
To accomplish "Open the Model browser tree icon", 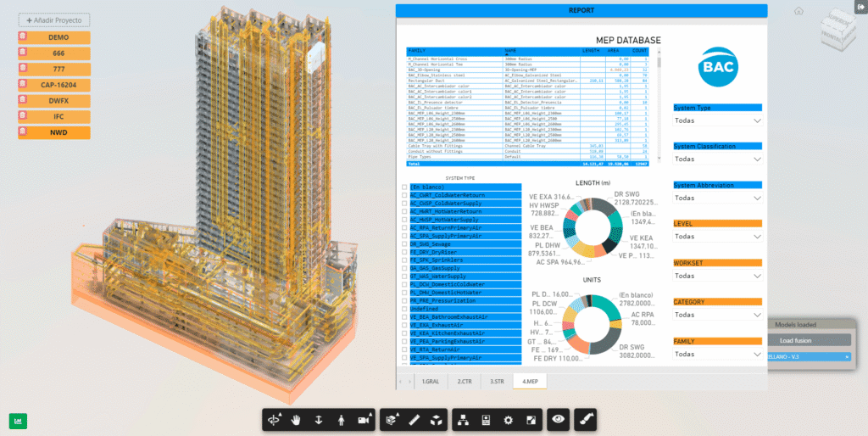I will 464,420.
